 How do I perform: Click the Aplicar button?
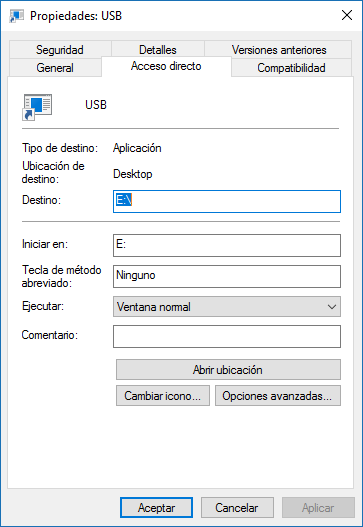tap(318, 508)
